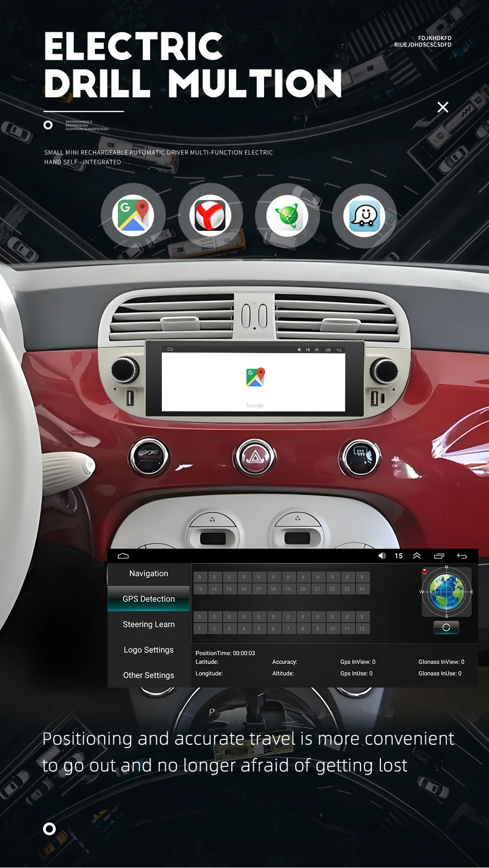The height and width of the screenshot is (868, 489).
Task: Tap the Google Maps logo on head unit screen
Action: click(255, 377)
